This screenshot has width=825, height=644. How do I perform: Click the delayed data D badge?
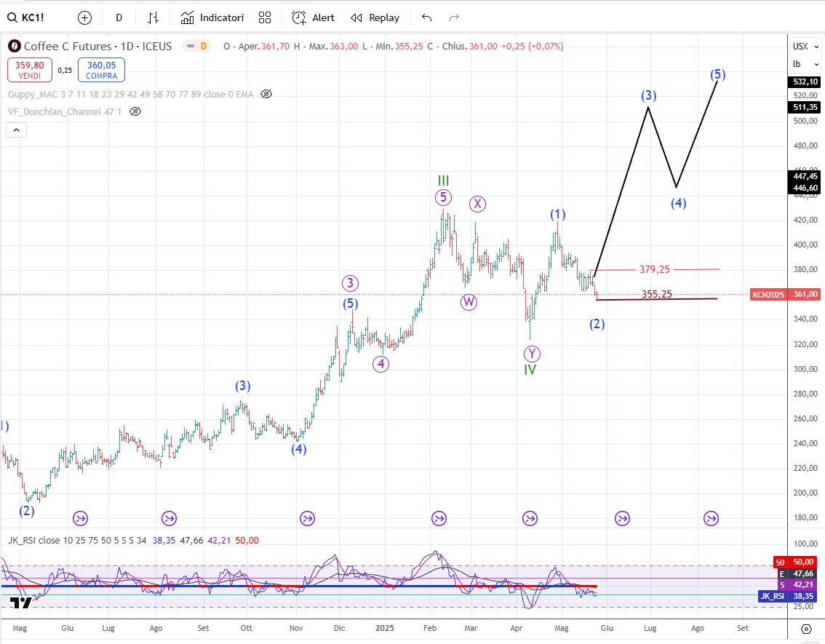pos(203,46)
